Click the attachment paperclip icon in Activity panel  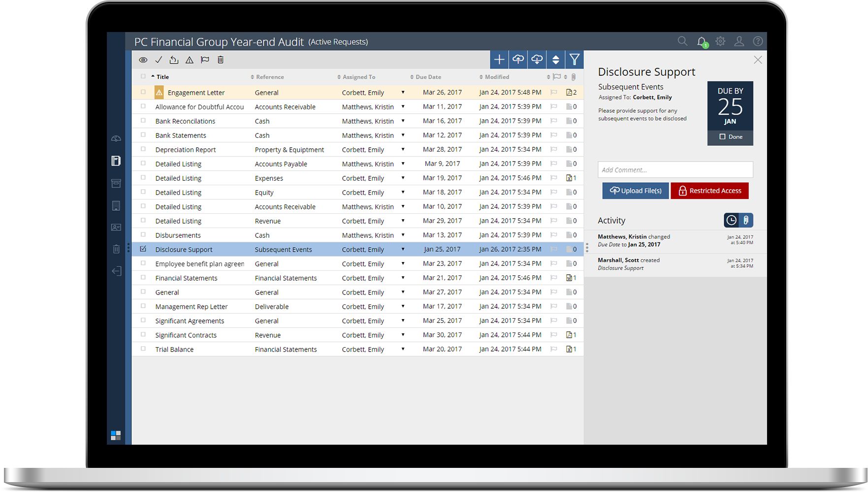(746, 220)
